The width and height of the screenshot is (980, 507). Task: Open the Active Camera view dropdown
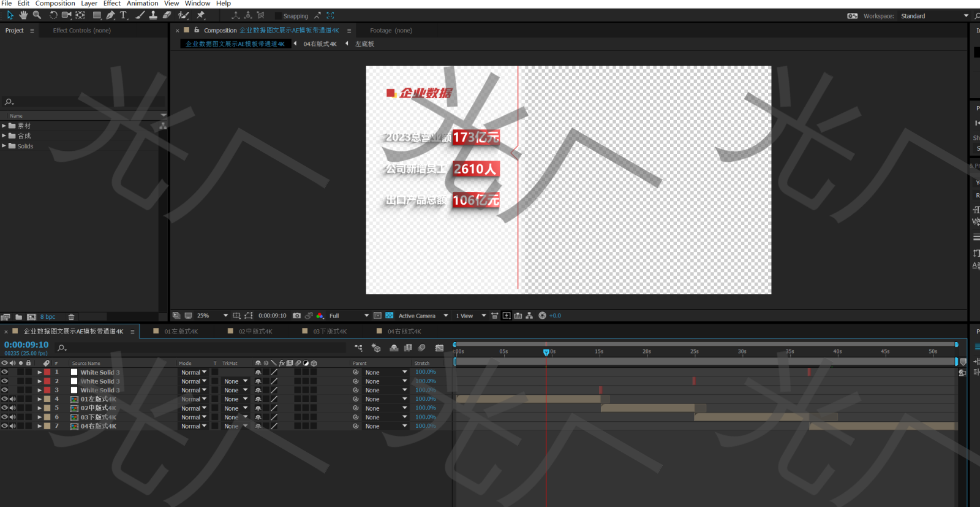pos(423,316)
